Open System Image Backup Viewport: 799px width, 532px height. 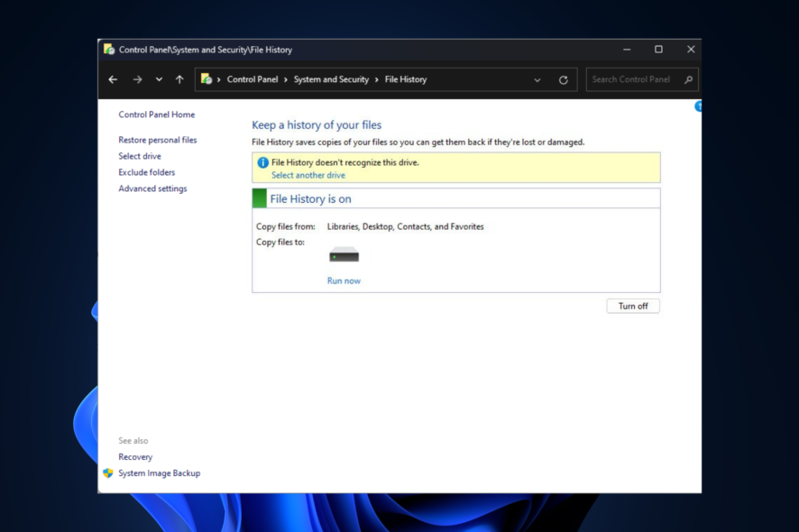159,473
